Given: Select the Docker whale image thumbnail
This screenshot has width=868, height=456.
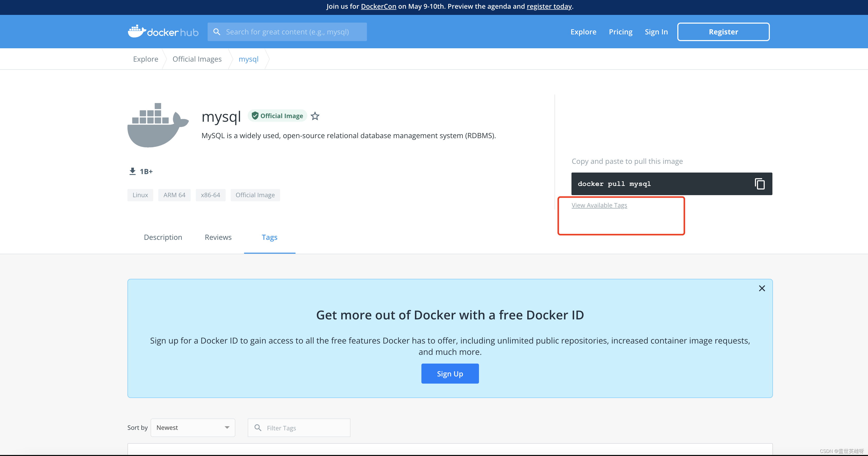Looking at the screenshot, I should (x=158, y=125).
